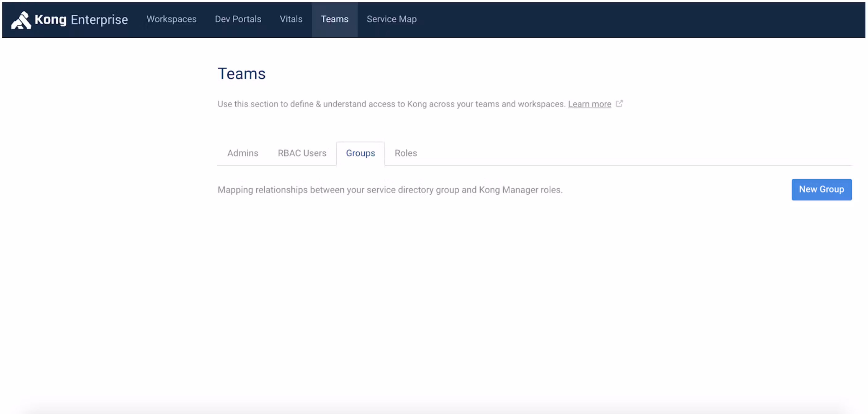Go to Dev Portals in the top navigation
Viewport: 868px width, 414px height.
pyautogui.click(x=238, y=19)
